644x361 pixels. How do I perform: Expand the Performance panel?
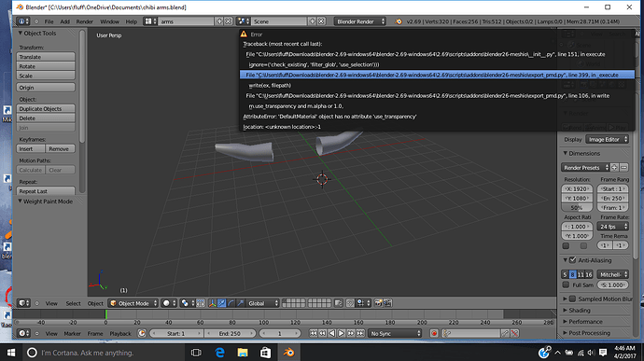[x=585, y=322]
